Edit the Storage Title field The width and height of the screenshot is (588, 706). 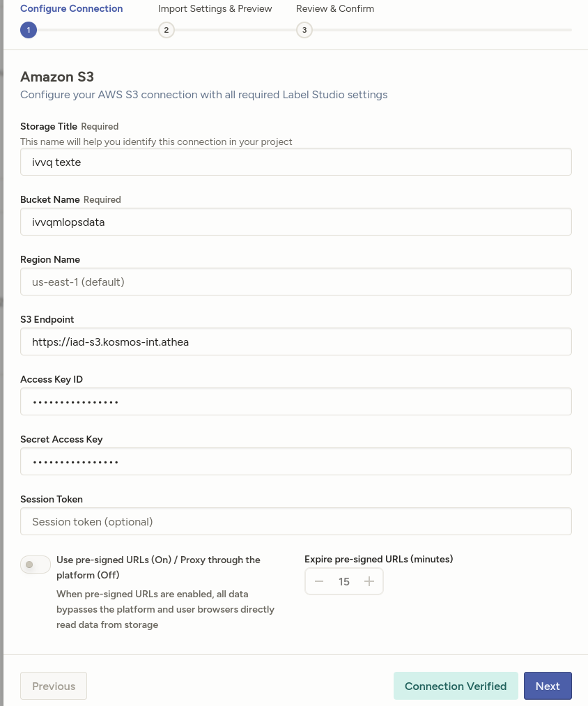coord(296,162)
